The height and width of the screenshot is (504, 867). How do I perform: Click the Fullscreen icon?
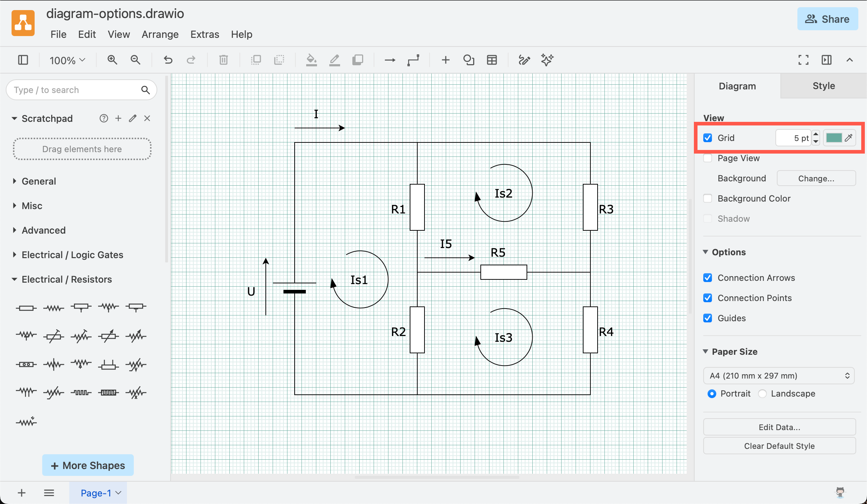pos(804,60)
